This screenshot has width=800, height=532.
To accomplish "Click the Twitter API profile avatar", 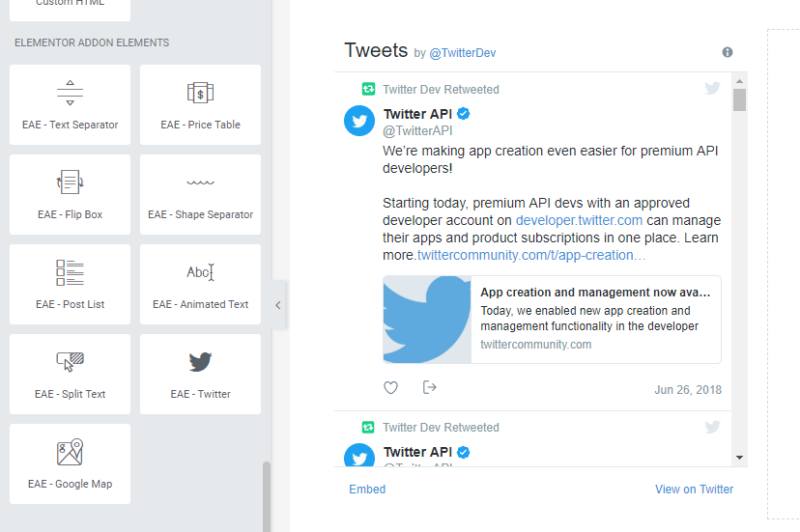I will [x=359, y=121].
